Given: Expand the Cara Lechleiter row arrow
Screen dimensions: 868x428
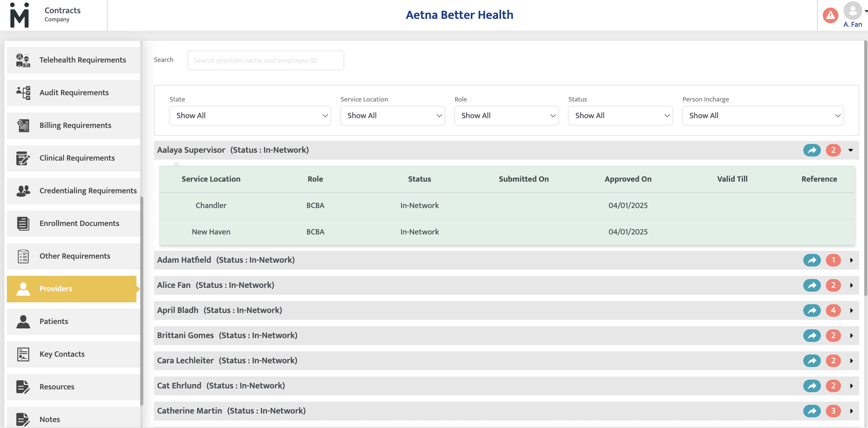Looking at the screenshot, I should (851, 361).
